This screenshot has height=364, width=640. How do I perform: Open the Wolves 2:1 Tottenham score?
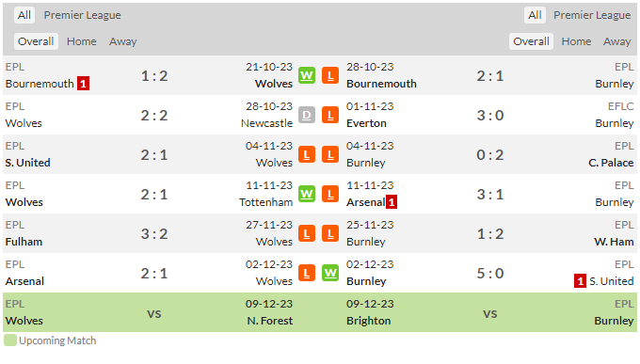(x=154, y=195)
